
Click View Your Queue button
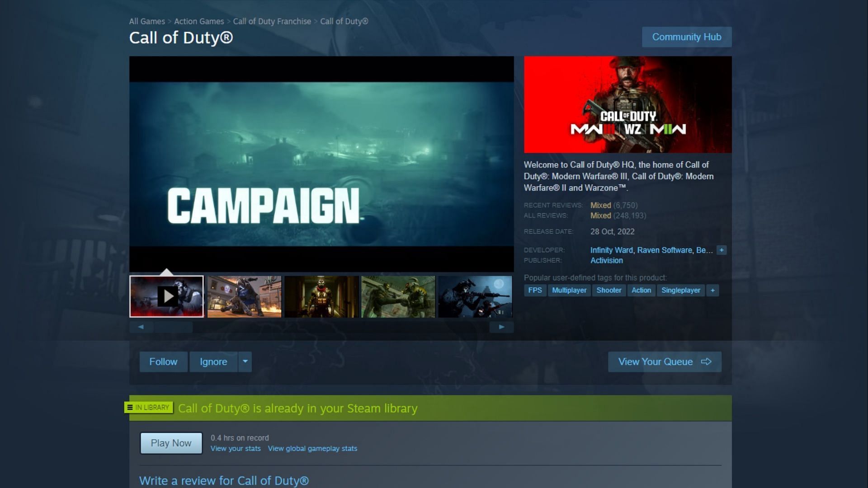[665, 361]
